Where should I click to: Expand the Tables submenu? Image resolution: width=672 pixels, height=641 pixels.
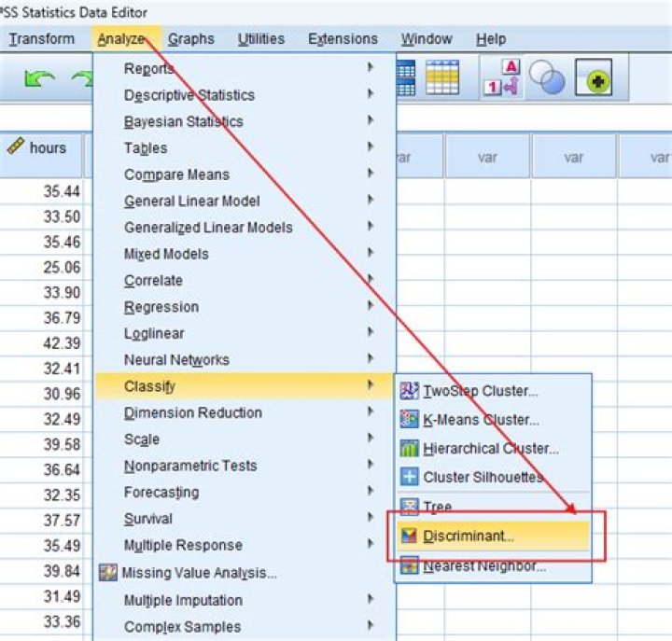[371, 147]
